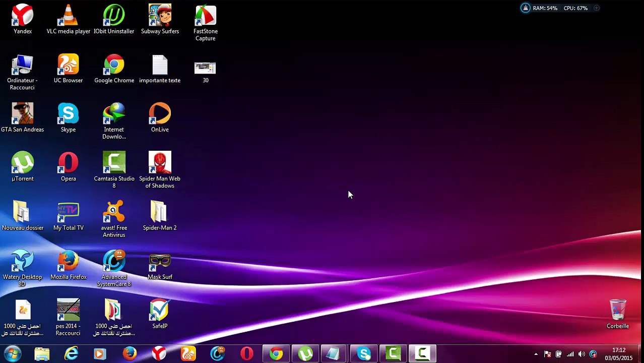Expand the performance monitor widget plus button
This screenshot has width=644, height=363.
coord(596,8)
